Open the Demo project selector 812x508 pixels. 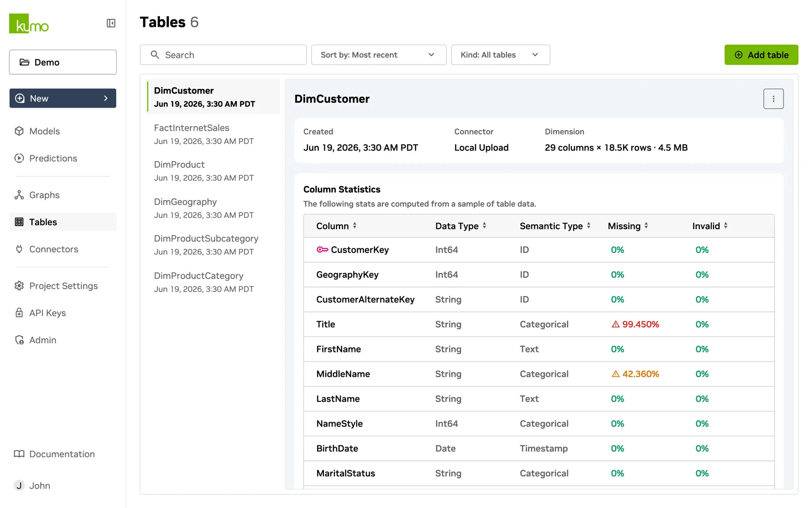tap(63, 62)
